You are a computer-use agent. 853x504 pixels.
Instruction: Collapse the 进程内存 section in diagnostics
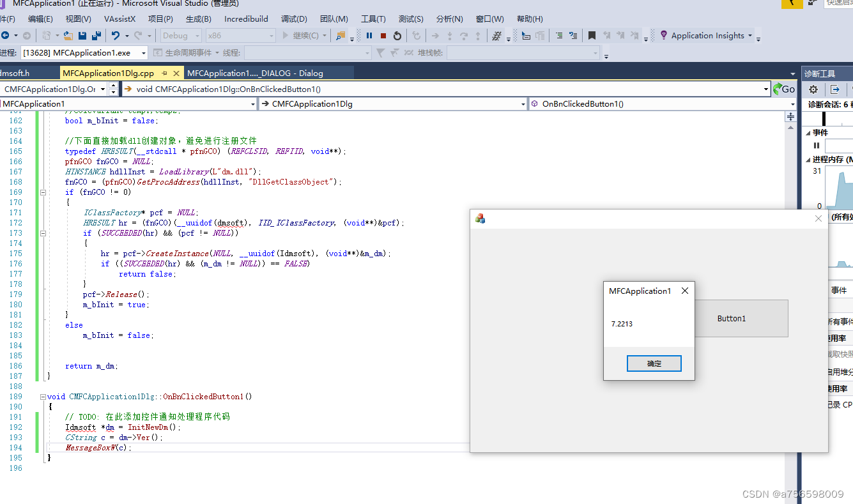pos(808,160)
